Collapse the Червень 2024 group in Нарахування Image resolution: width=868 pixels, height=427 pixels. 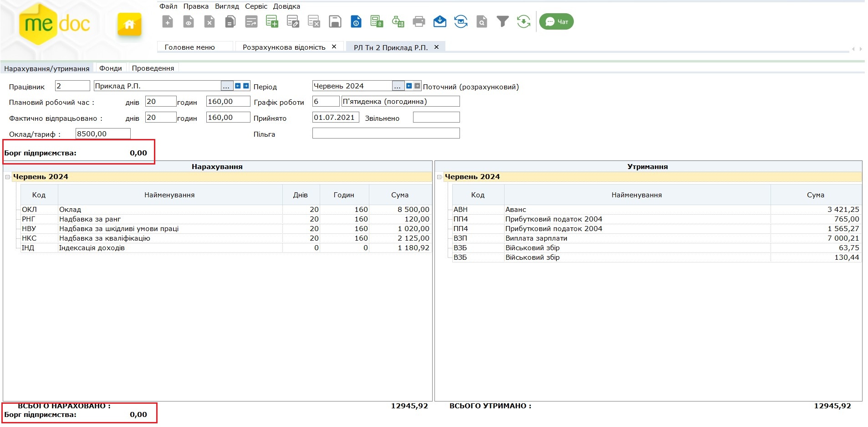coord(7,177)
